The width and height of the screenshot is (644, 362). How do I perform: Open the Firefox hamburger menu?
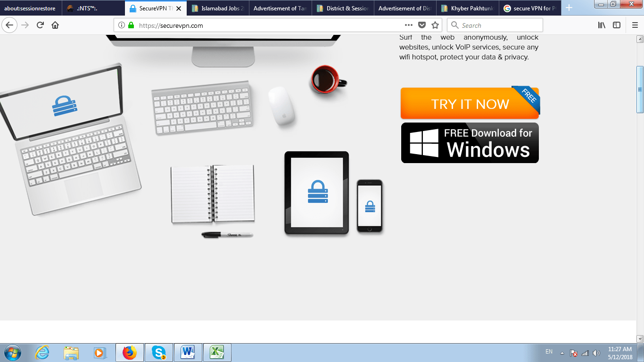(x=635, y=25)
